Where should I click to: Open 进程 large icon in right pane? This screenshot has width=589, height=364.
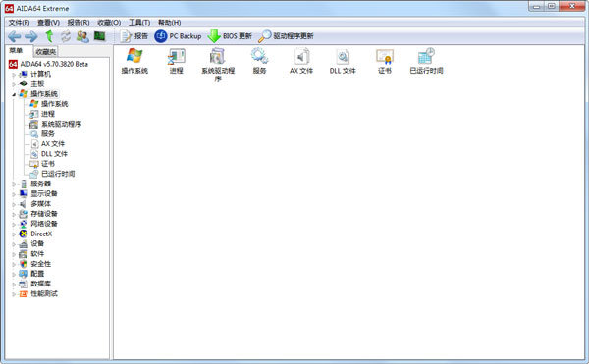click(x=176, y=61)
